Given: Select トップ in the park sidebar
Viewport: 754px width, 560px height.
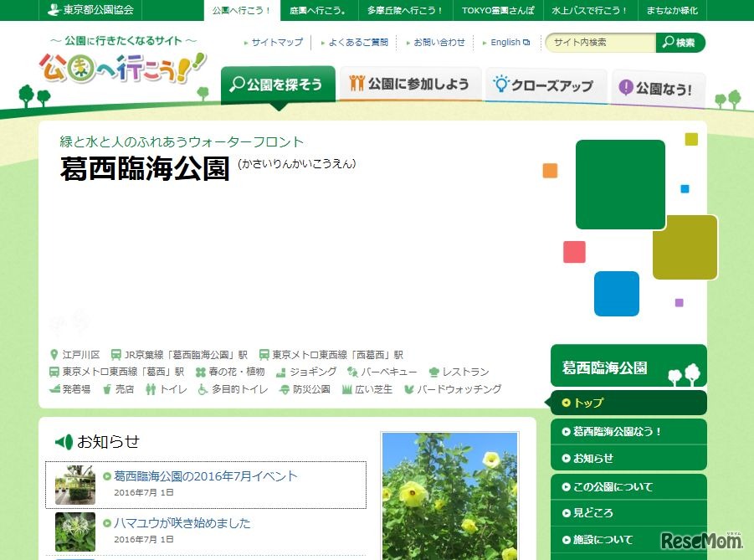Looking at the screenshot, I should [x=629, y=402].
